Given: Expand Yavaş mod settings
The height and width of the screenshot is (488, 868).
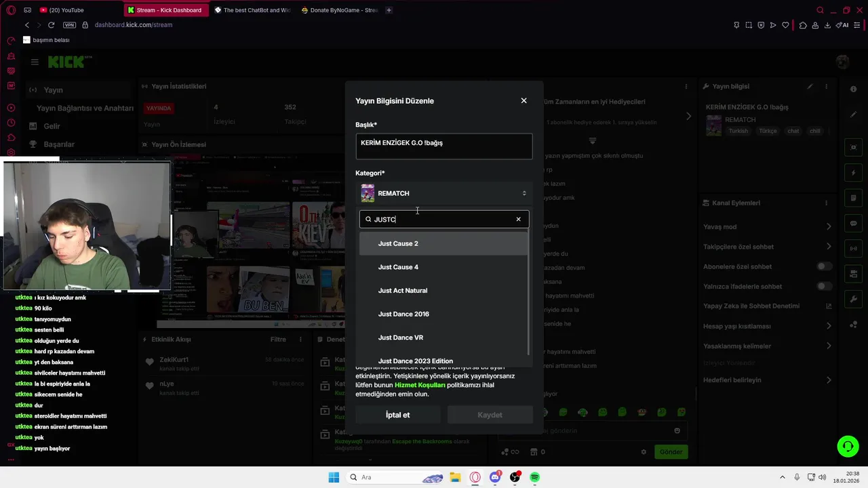Looking at the screenshot, I should click(x=828, y=226).
